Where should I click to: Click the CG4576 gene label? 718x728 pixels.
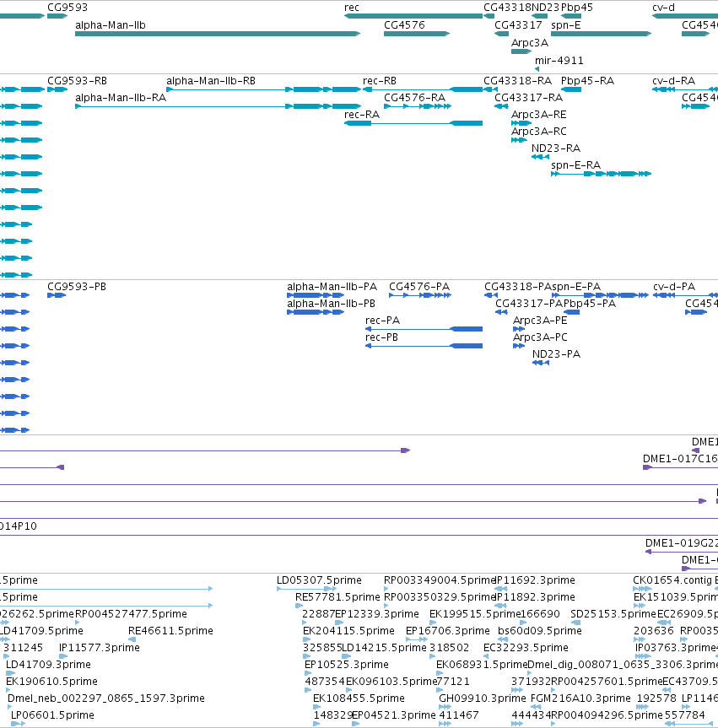click(x=404, y=25)
